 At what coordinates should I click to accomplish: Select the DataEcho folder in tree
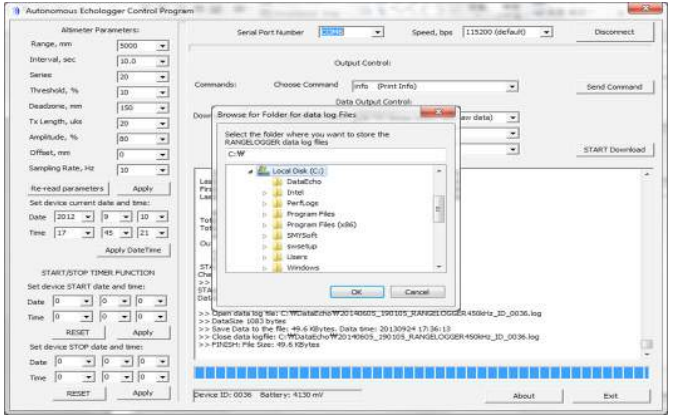(304, 182)
